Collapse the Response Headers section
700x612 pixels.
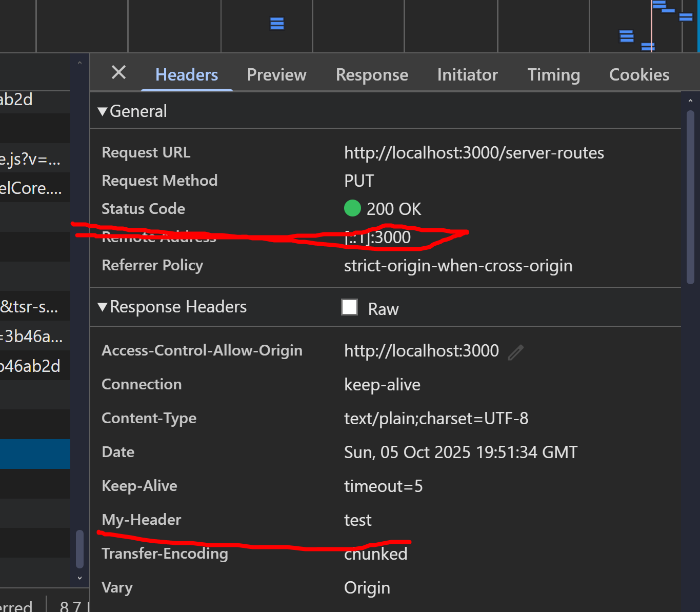pyautogui.click(x=103, y=307)
